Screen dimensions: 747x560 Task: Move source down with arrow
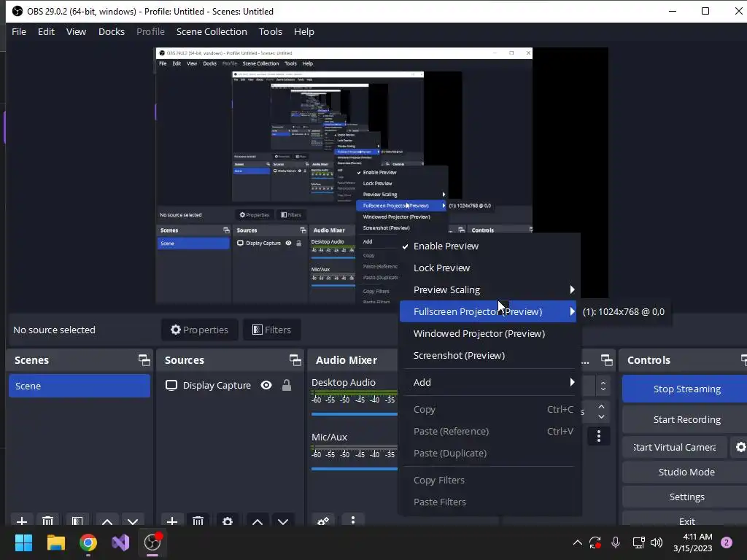pos(283,521)
